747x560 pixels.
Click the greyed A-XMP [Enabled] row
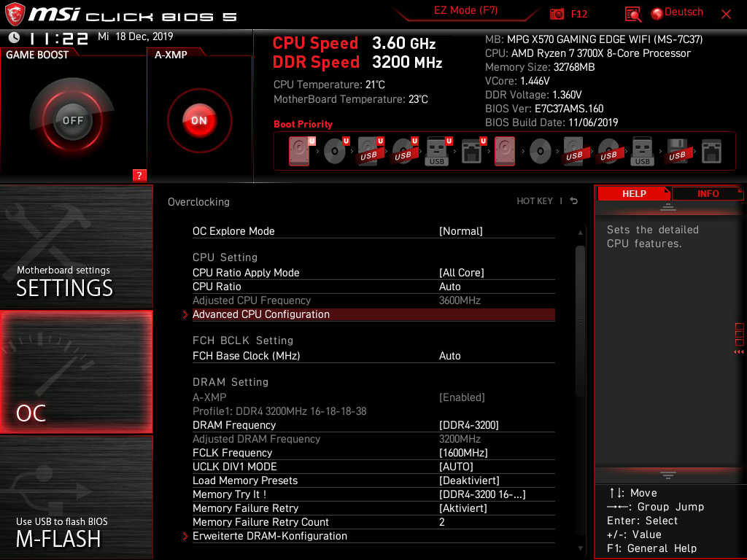click(x=373, y=397)
